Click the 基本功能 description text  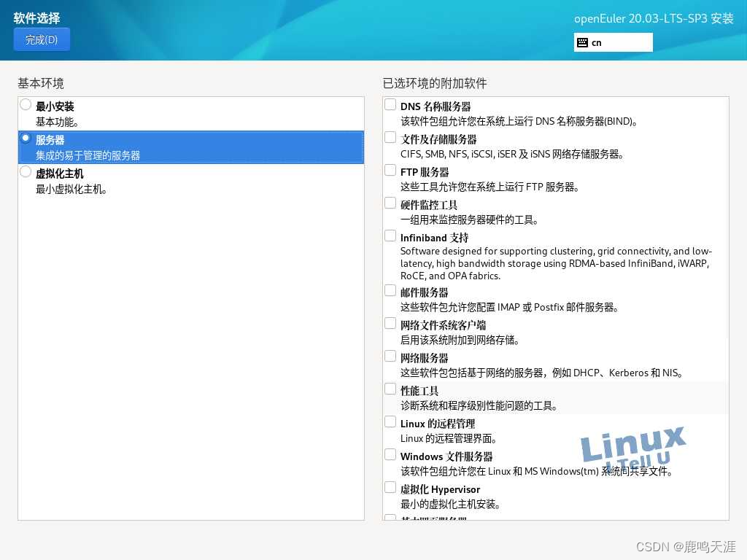coord(57,122)
